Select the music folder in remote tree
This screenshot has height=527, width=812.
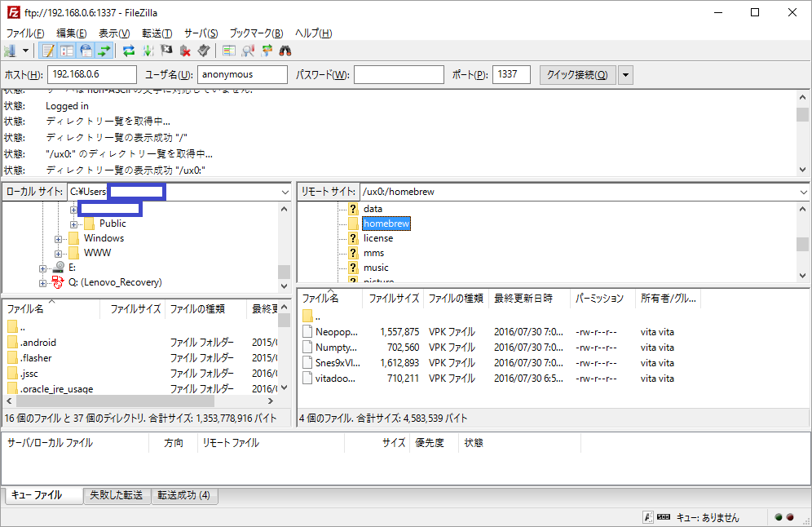[x=376, y=268]
